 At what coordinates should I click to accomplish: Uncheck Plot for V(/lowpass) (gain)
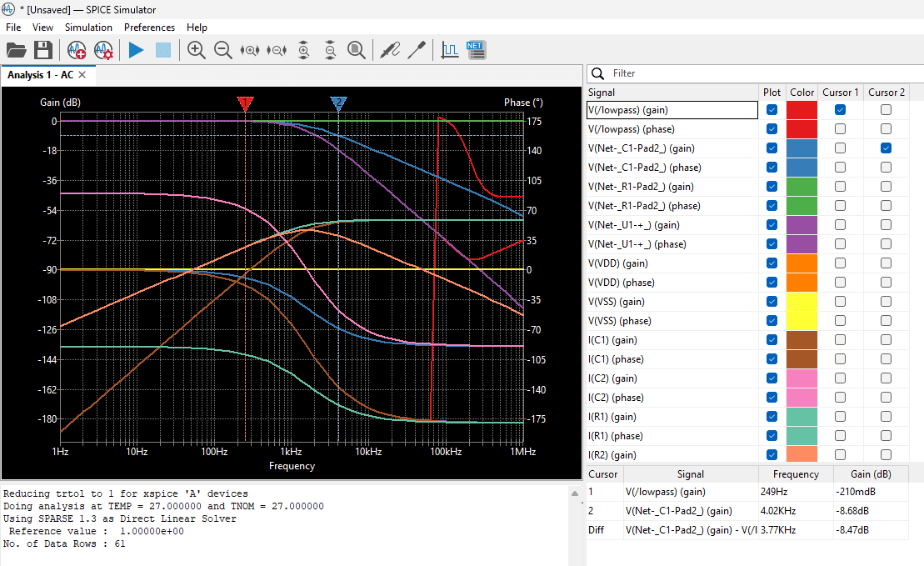point(772,110)
